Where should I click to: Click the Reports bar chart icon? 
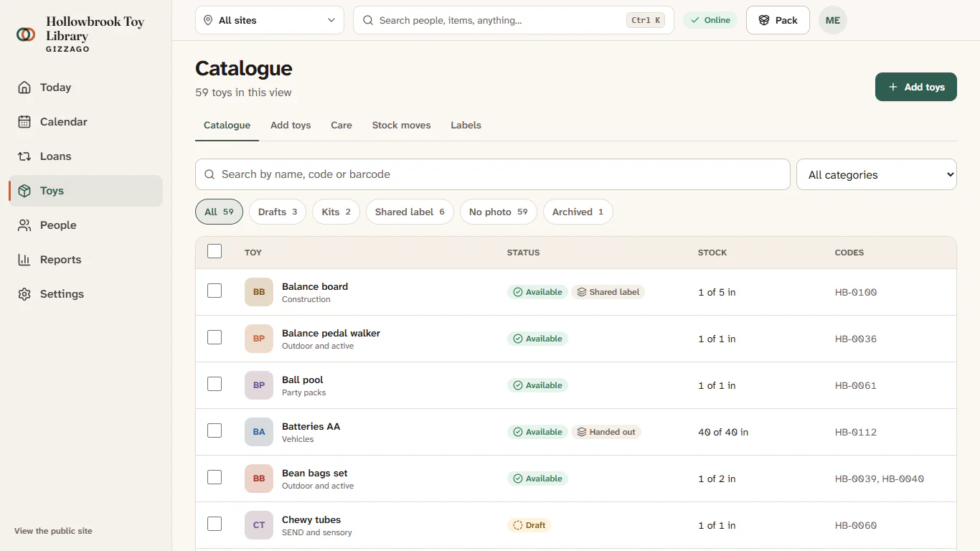point(24,260)
